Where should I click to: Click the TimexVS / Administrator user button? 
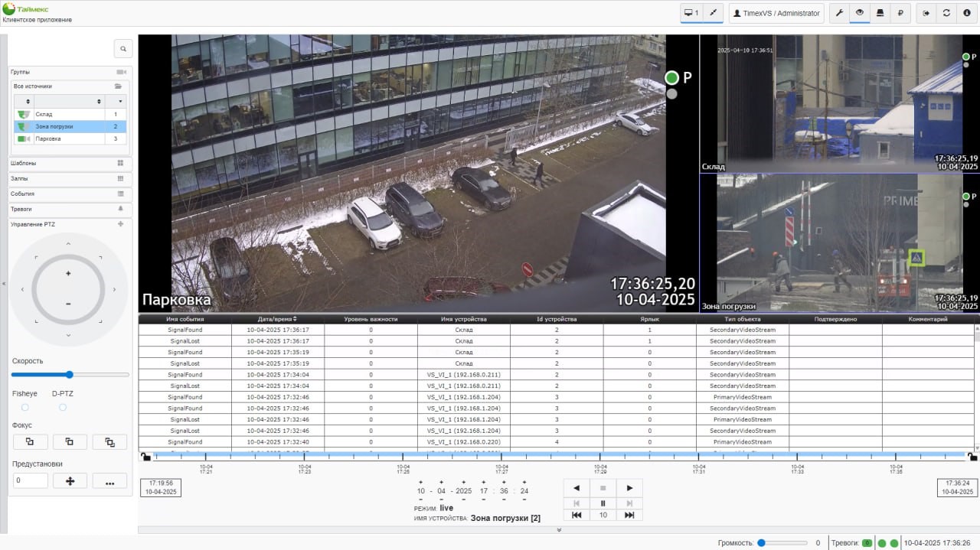tap(776, 13)
